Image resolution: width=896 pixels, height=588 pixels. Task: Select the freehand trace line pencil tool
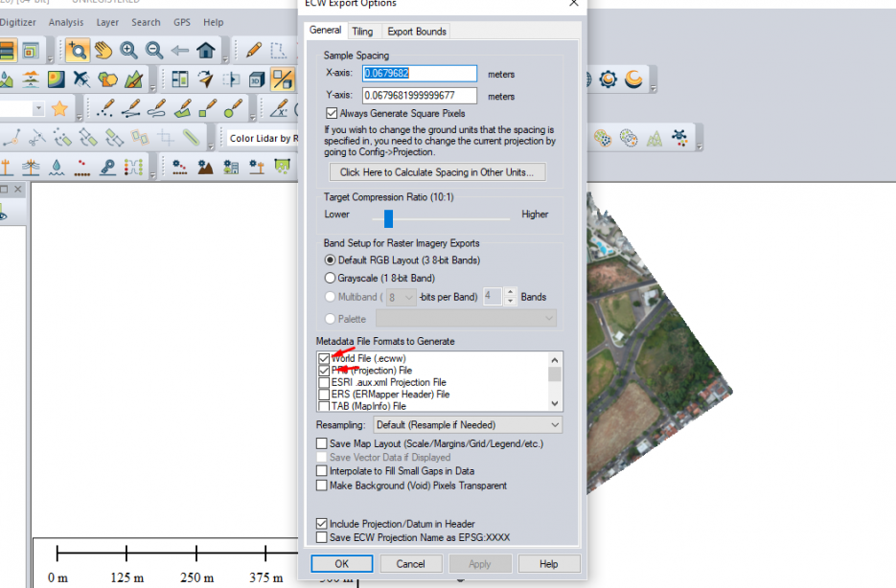pyautogui.click(x=156, y=108)
